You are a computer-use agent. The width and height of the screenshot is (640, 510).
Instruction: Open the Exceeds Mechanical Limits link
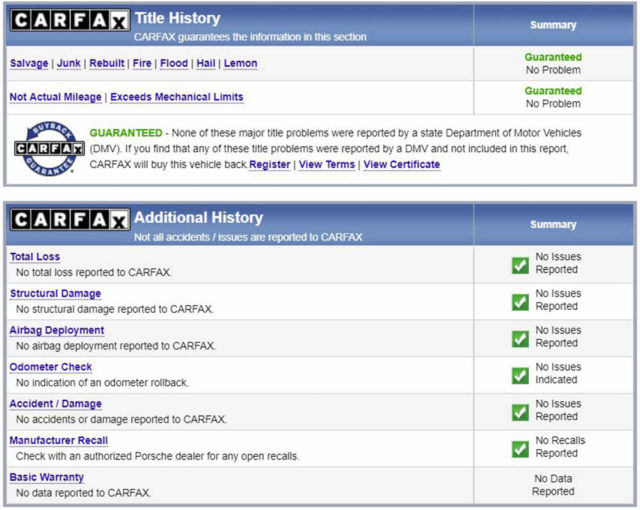tap(177, 97)
